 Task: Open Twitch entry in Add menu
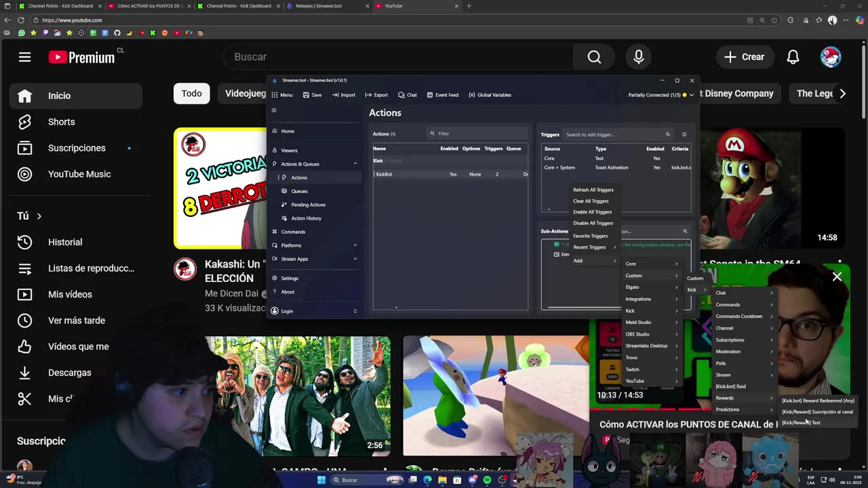click(651, 369)
